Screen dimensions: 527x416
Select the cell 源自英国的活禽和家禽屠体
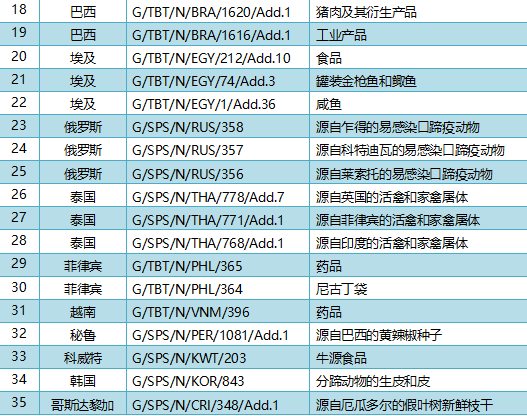click(x=392, y=197)
